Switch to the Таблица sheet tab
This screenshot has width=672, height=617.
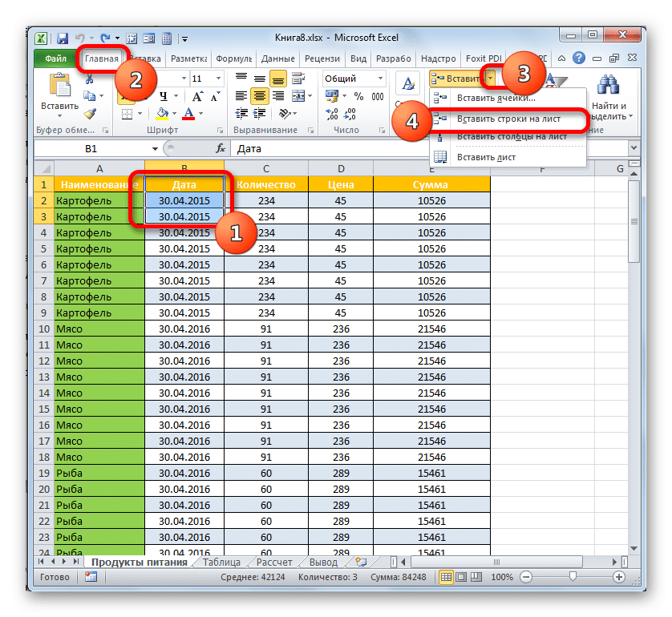coord(221,563)
